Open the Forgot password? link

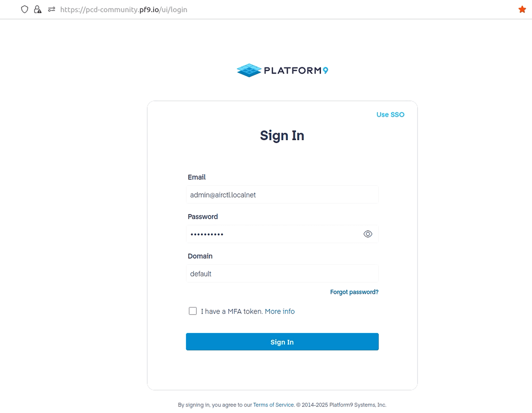click(354, 292)
